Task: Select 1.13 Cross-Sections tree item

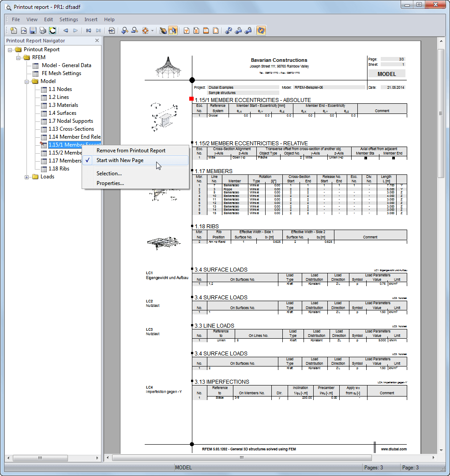Action: (x=71, y=129)
